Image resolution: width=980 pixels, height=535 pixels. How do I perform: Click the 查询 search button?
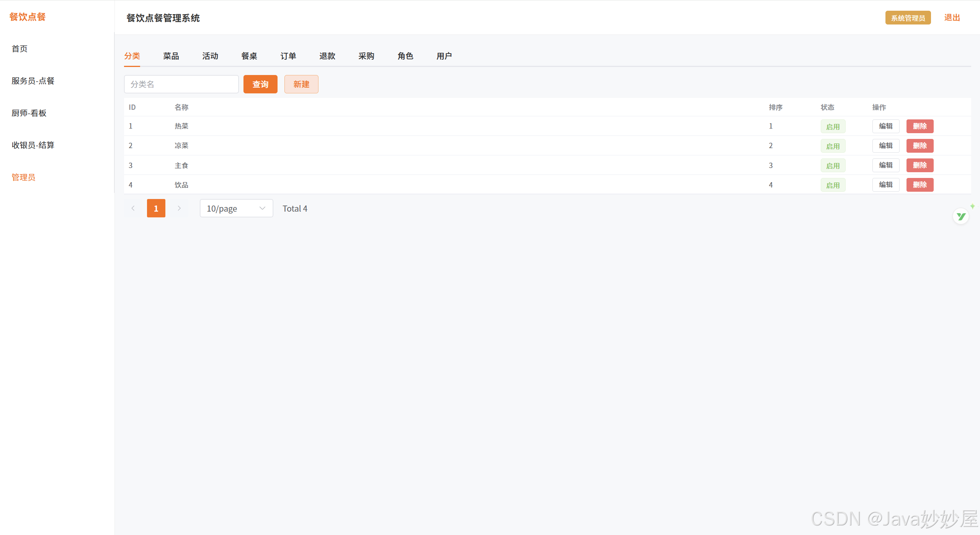[260, 84]
